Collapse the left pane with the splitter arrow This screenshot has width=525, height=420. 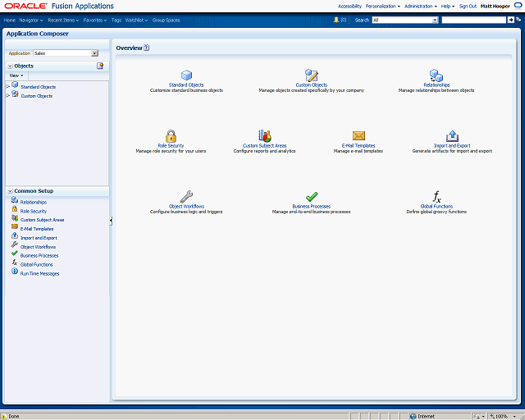click(111, 221)
